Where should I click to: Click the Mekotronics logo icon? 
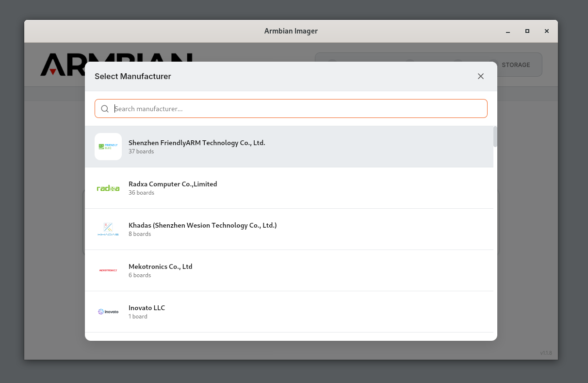108,270
